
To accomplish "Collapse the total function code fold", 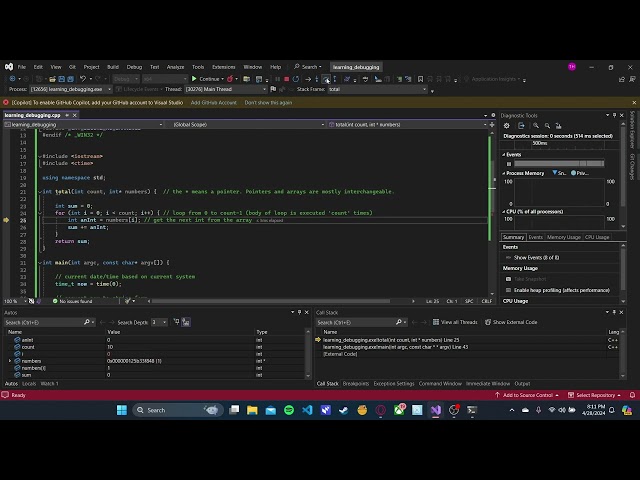I will (x=40, y=191).
